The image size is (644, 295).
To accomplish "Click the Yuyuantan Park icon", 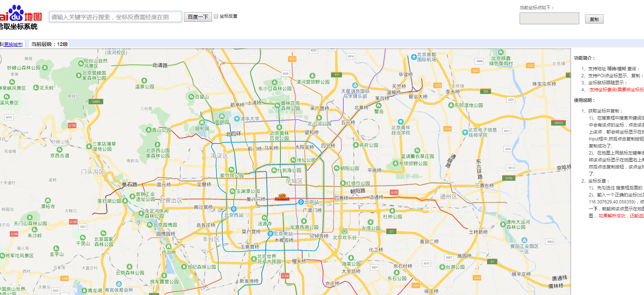I will click(232, 191).
